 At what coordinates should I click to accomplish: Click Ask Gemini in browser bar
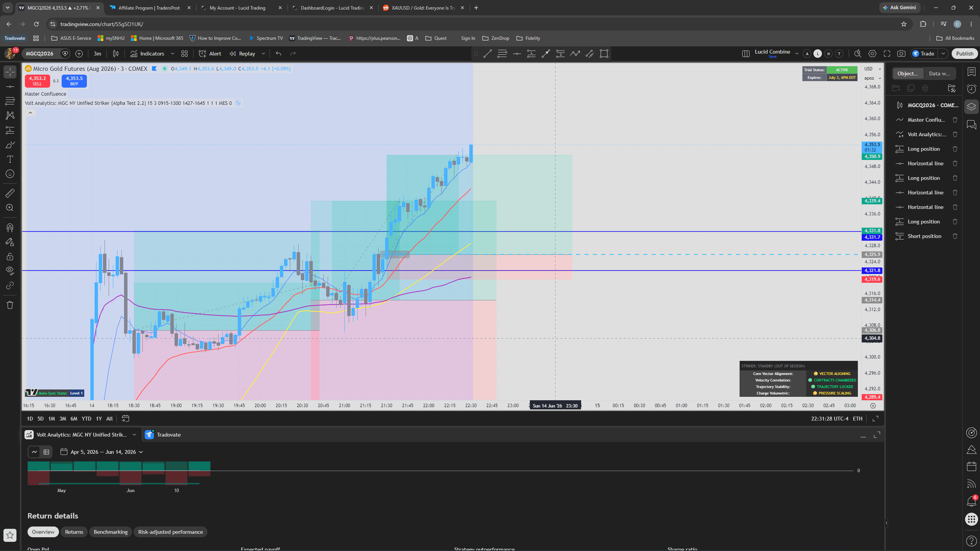pyautogui.click(x=899, y=8)
